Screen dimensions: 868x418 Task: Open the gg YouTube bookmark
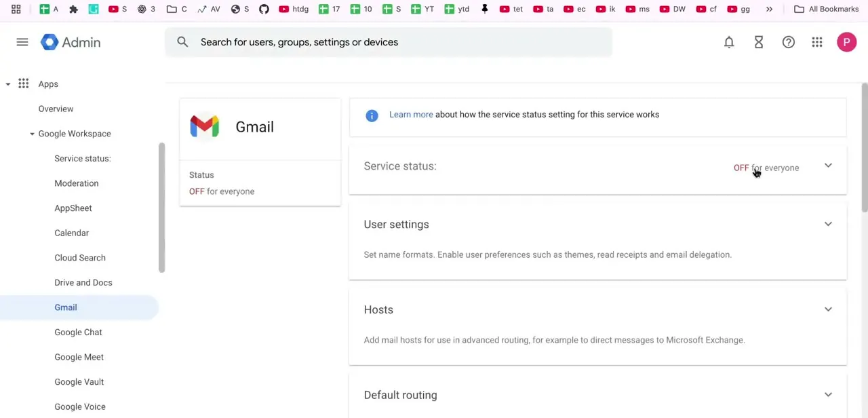point(738,9)
